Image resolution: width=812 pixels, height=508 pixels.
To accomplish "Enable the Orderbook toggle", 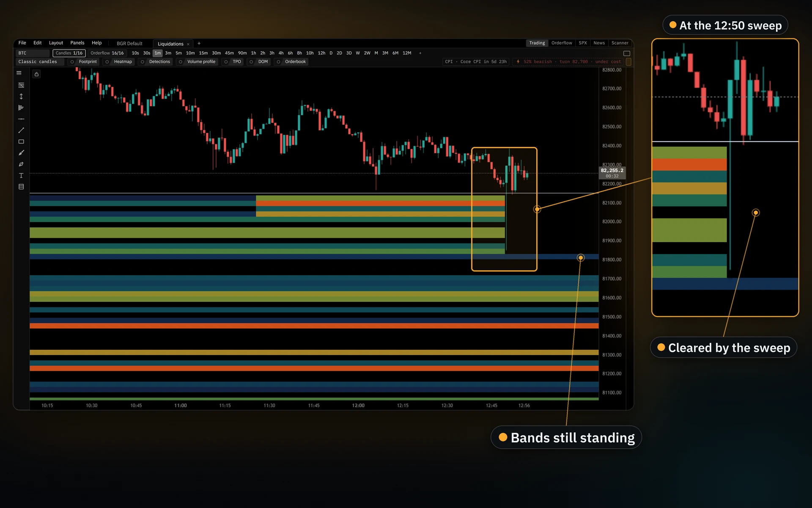I will 291,62.
